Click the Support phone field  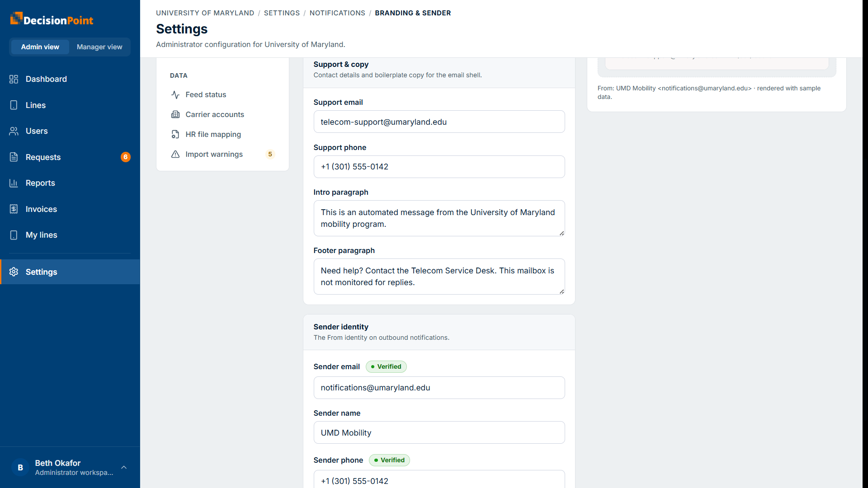click(439, 167)
